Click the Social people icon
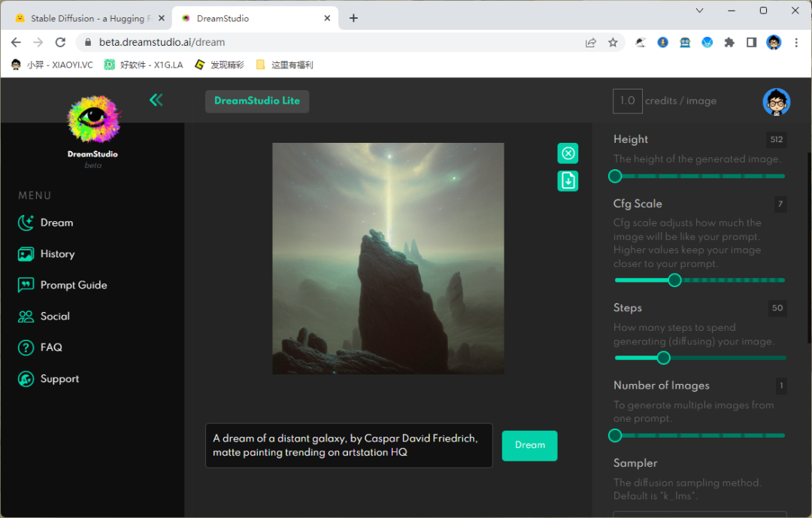 26,317
